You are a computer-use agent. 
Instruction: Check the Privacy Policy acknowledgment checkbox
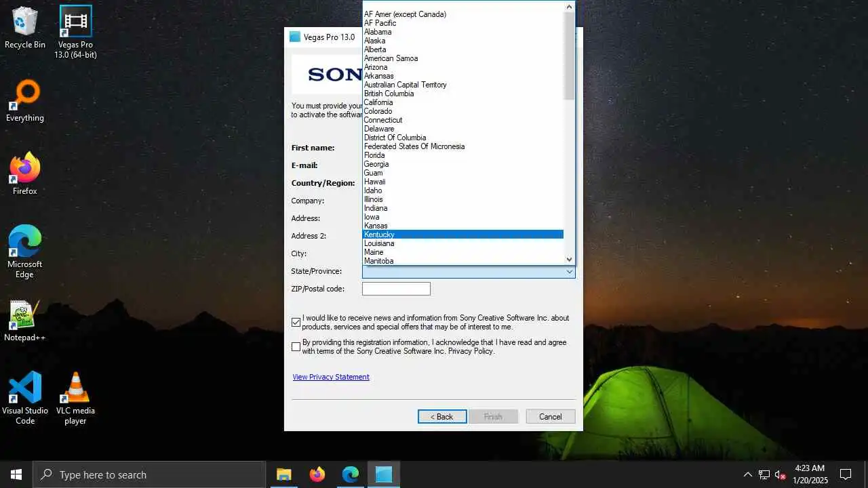pos(296,346)
